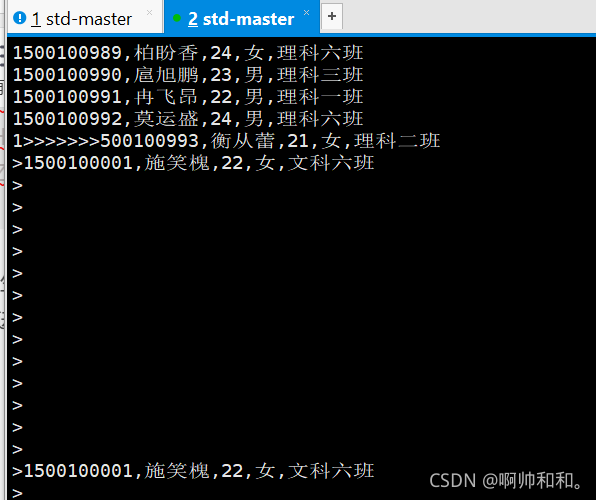Image resolution: width=596 pixels, height=500 pixels.
Task: Close the second std-master session tab
Action: click(x=306, y=13)
